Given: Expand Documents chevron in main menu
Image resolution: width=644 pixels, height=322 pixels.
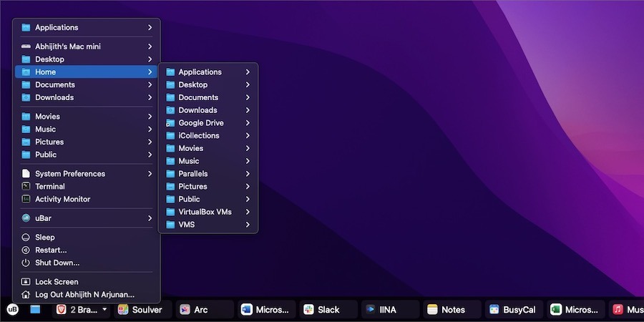Looking at the screenshot, I should pyautogui.click(x=150, y=84).
